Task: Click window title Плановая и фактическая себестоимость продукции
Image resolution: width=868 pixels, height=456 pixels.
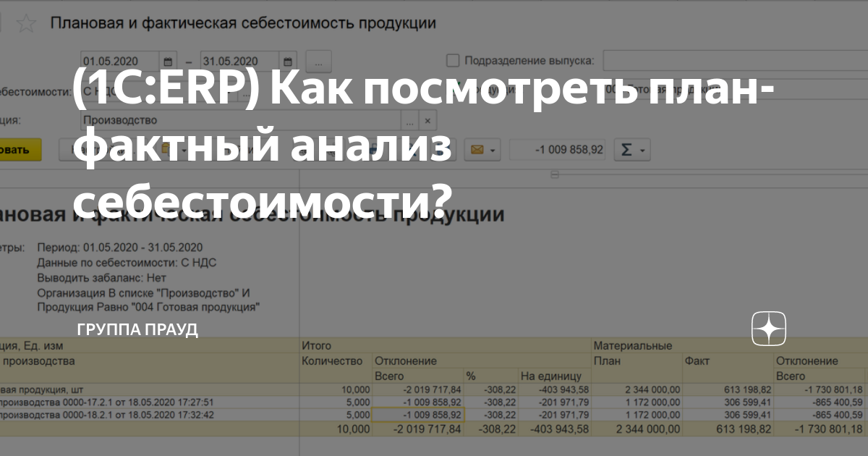Action: click(243, 23)
